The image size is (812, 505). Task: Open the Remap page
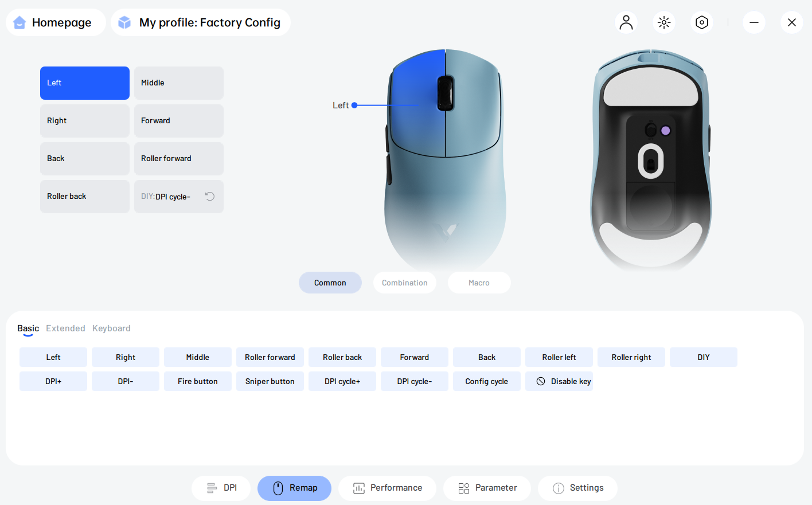(294, 488)
